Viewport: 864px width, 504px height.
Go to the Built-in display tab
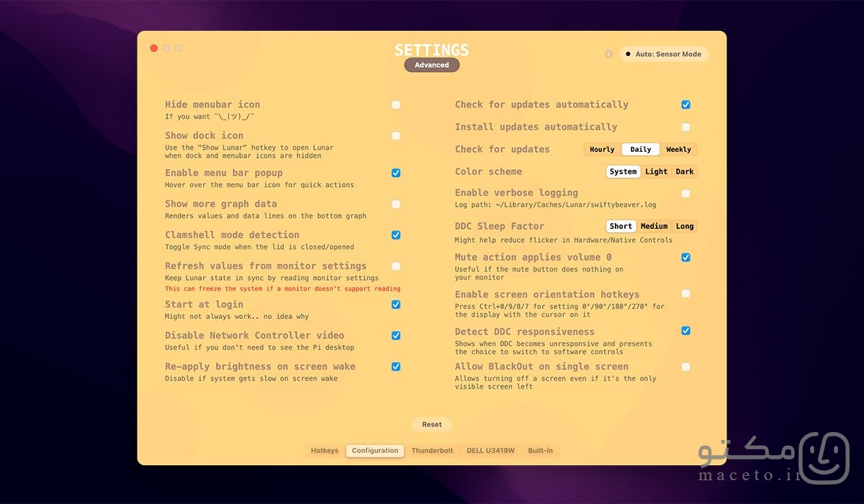coord(540,451)
